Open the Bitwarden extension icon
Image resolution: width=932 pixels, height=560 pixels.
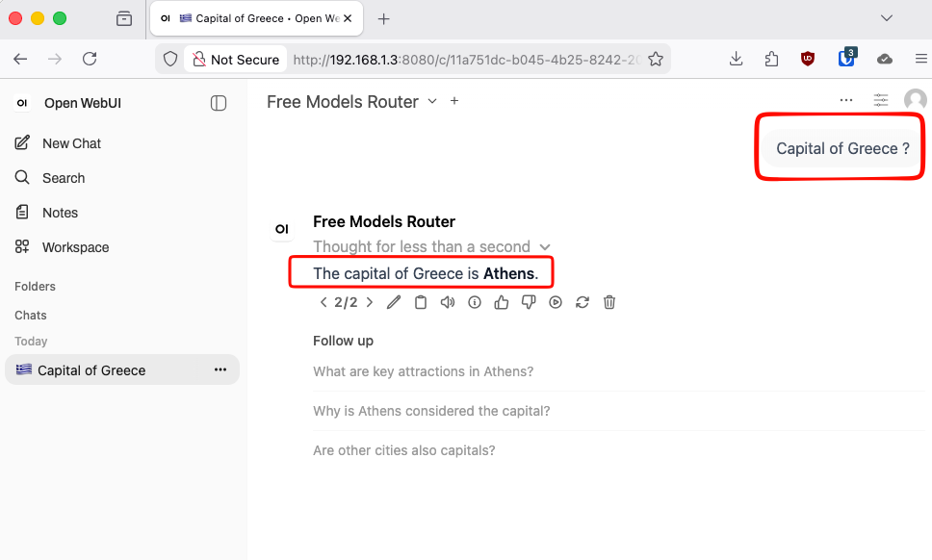click(x=846, y=58)
